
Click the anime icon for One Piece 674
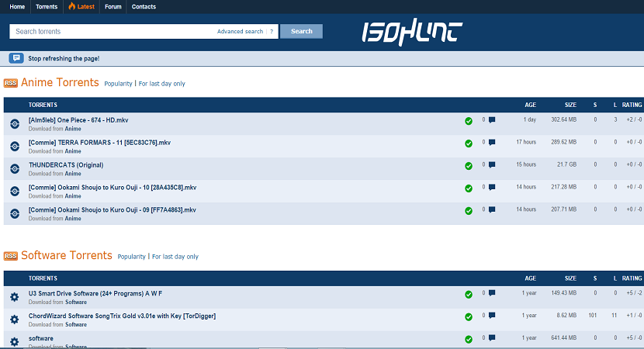(15, 123)
